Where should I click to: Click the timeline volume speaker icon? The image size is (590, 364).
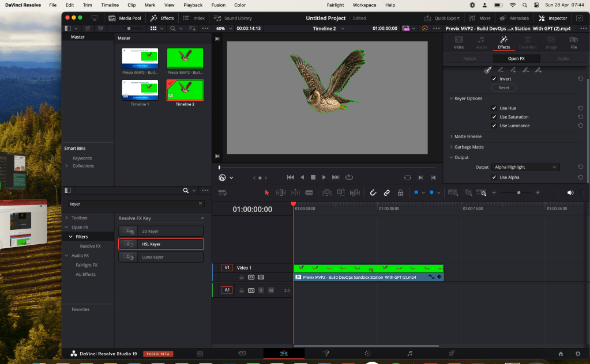[570, 193]
